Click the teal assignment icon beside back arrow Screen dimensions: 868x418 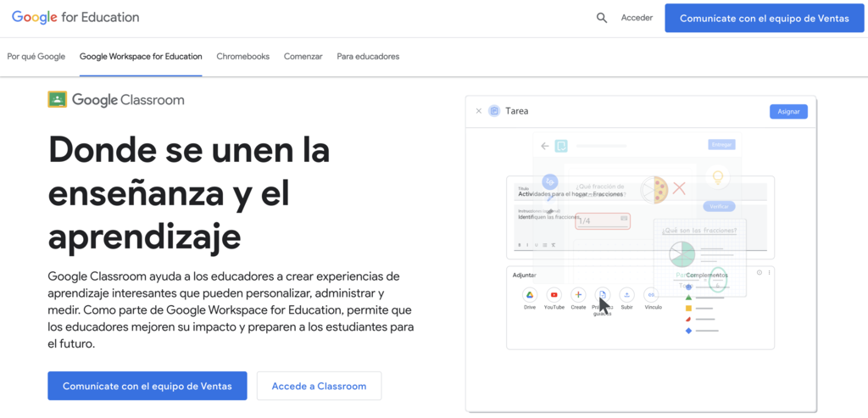561,146
